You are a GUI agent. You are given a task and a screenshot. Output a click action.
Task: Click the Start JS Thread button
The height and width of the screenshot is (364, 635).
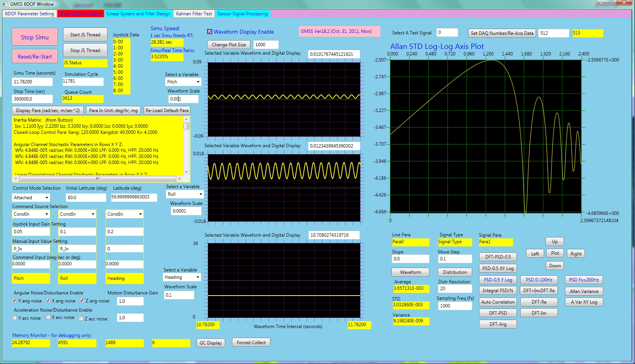pyautogui.click(x=85, y=35)
